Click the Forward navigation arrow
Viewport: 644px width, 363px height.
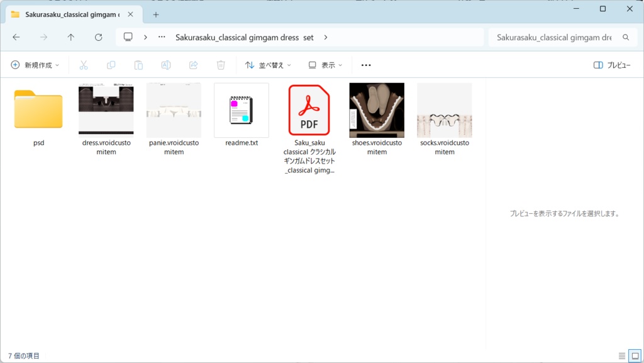[x=43, y=37]
